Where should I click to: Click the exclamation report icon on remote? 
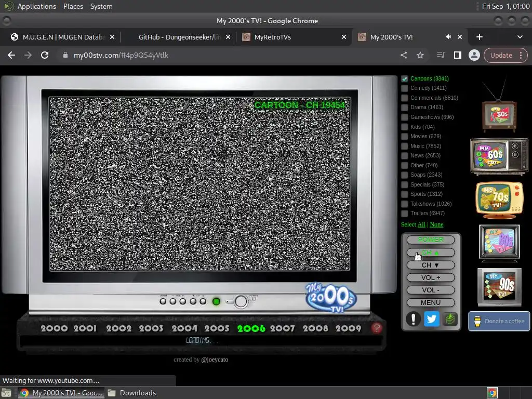pyautogui.click(x=413, y=319)
